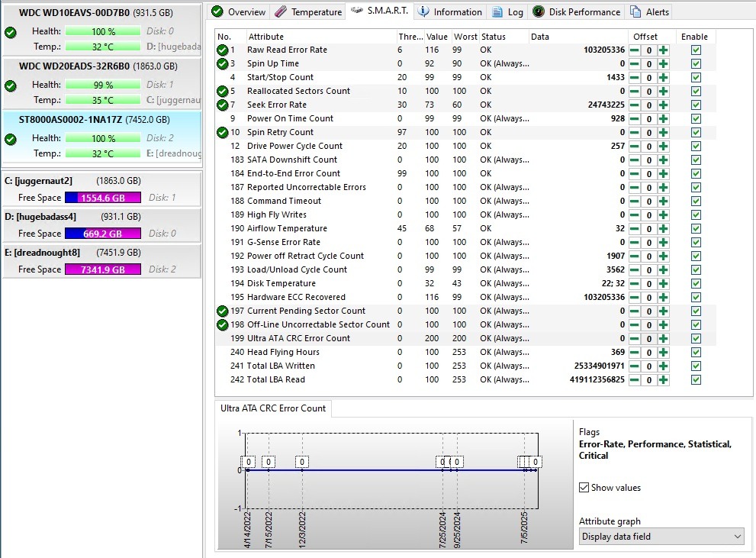The width and height of the screenshot is (756, 558).
Task: Open the Attribute graph dropdown
Action: 661,537
